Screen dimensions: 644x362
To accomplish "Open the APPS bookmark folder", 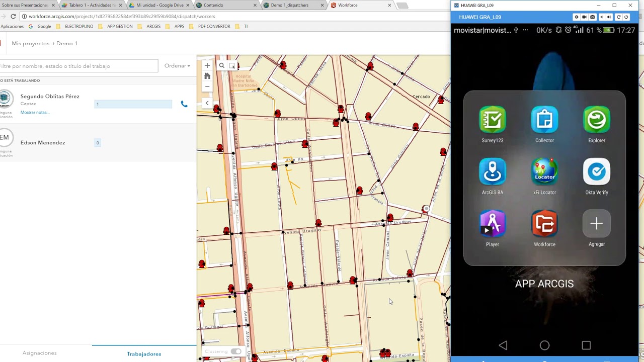I will point(176,26).
